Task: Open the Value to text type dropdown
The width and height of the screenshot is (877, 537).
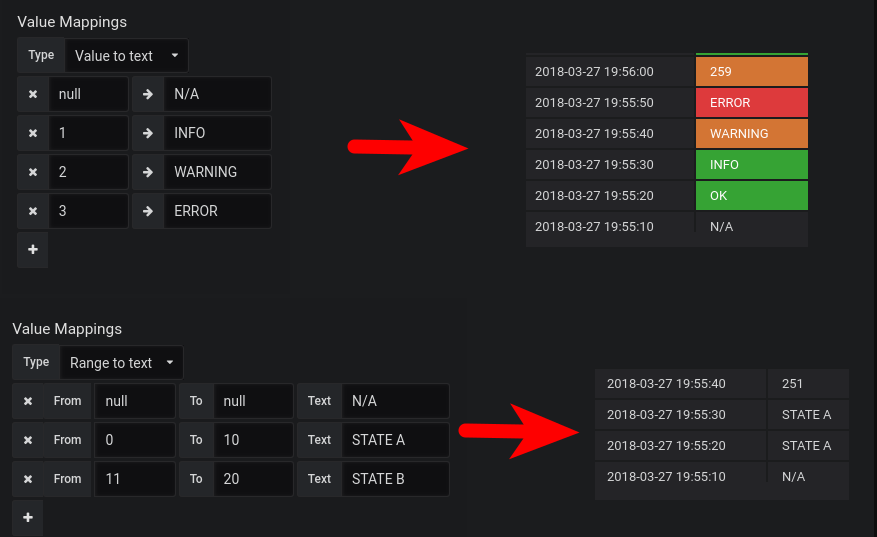Action: click(126, 56)
